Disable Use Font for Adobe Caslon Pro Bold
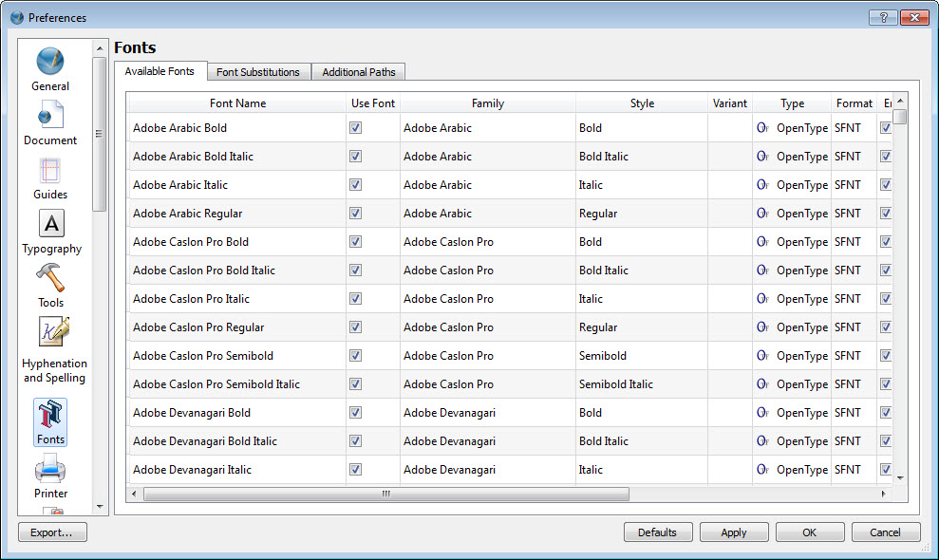 coord(356,241)
